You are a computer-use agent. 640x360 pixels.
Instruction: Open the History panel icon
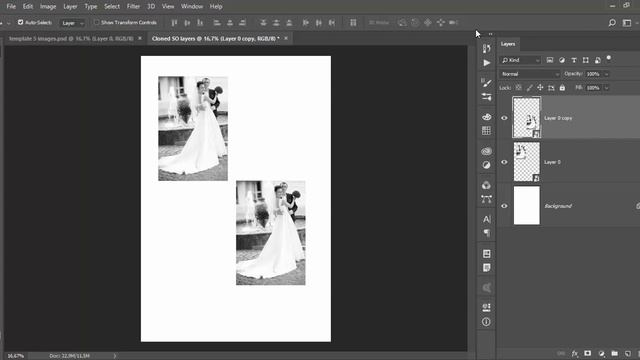click(x=486, y=49)
